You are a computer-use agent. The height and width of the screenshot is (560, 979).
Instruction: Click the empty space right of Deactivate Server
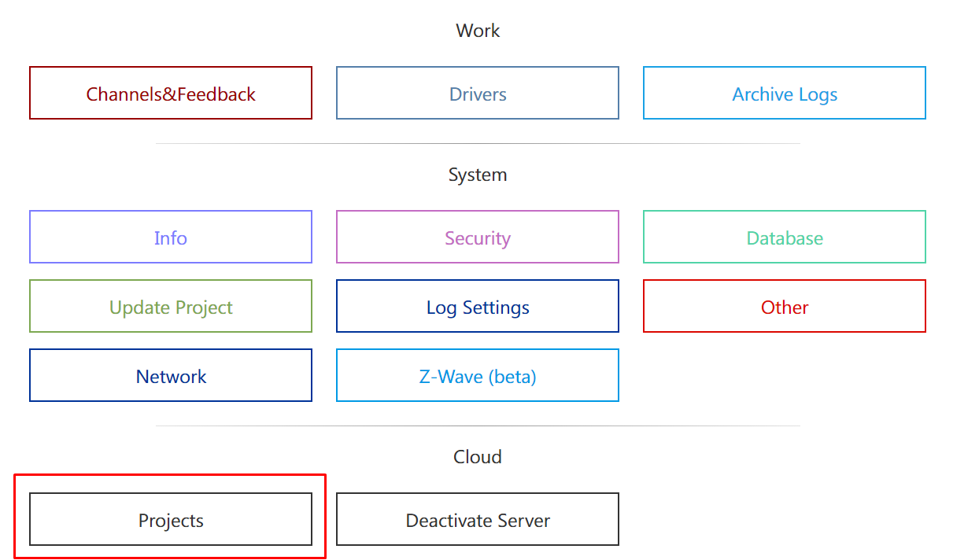[x=784, y=520]
